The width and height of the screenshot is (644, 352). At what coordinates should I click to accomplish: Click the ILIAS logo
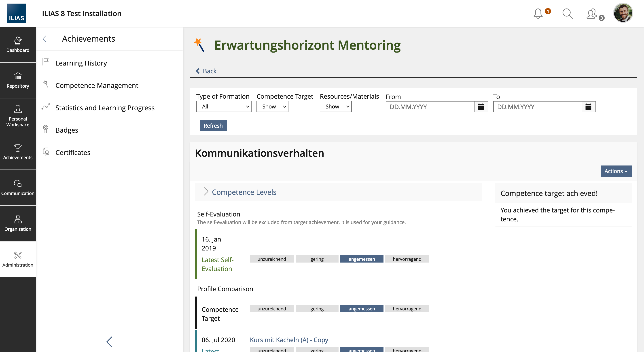(x=17, y=13)
